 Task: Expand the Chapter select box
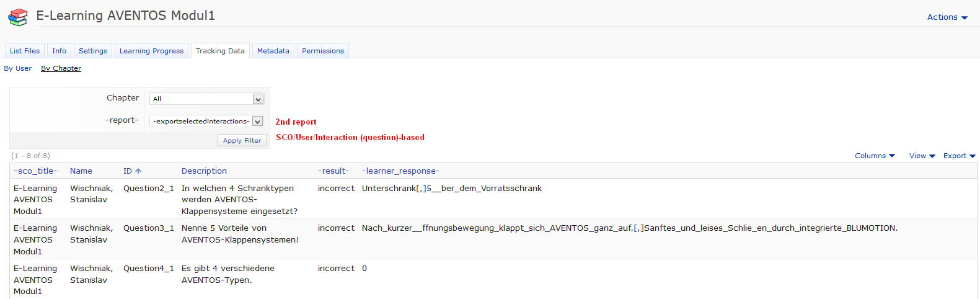point(206,99)
